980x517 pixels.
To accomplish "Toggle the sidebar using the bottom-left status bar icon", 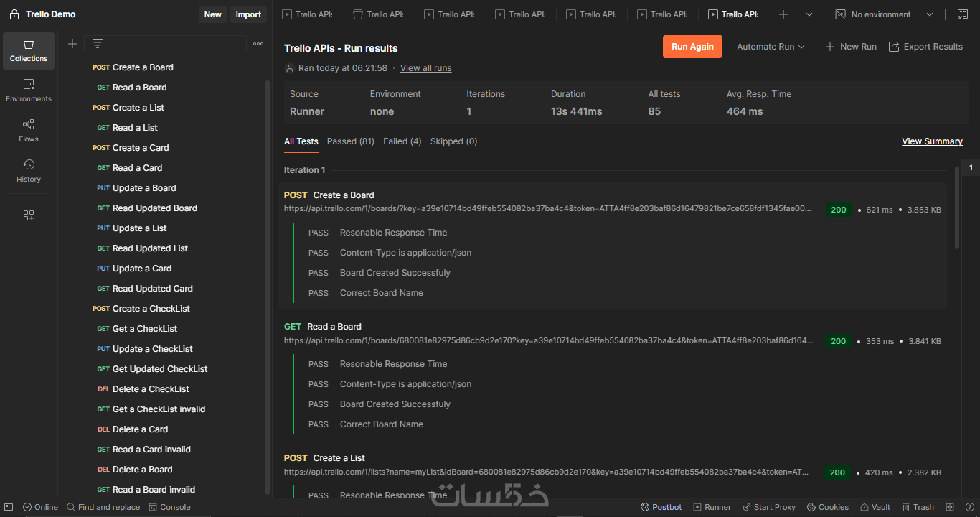I will coord(9,507).
